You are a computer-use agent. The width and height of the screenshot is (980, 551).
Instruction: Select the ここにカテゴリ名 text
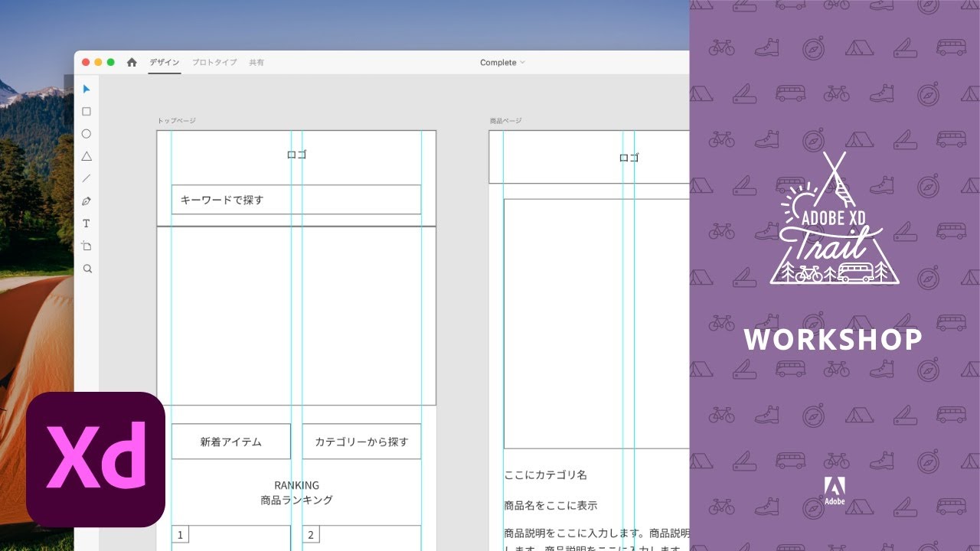click(545, 475)
